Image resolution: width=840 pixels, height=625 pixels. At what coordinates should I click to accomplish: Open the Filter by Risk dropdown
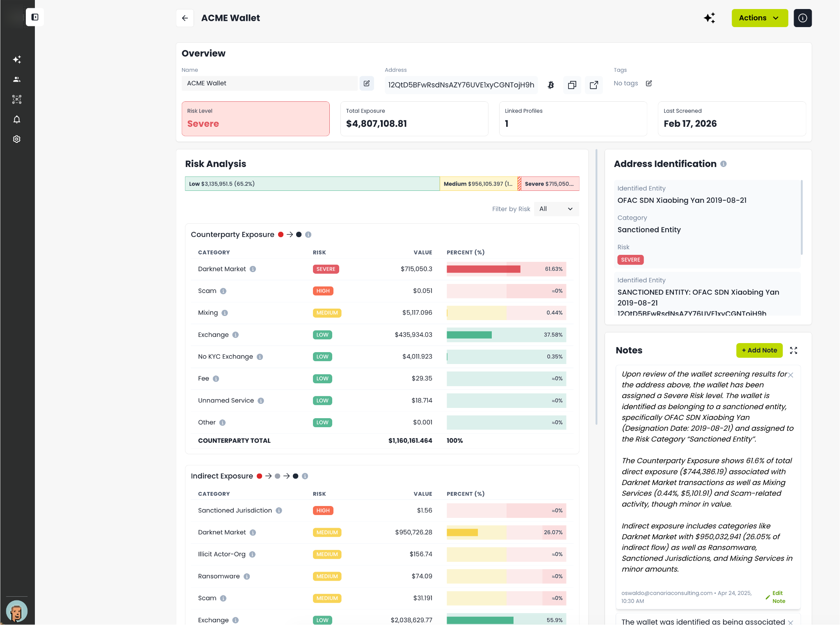[x=556, y=209]
